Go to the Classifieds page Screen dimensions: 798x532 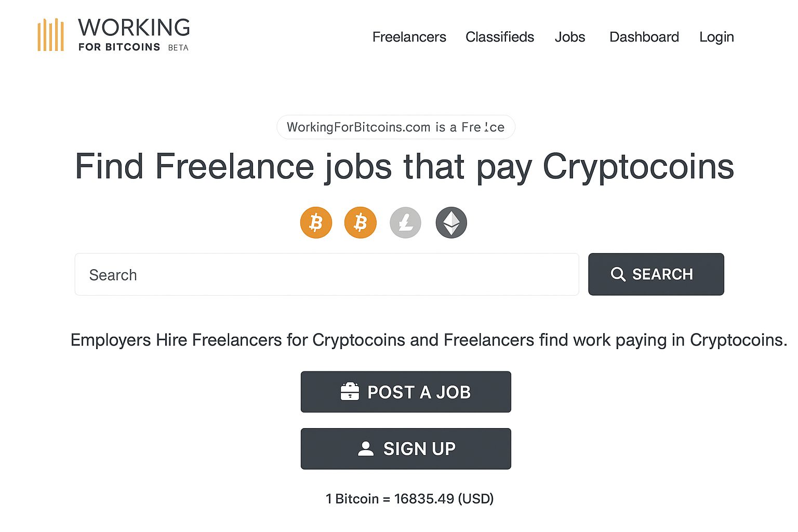pos(499,37)
